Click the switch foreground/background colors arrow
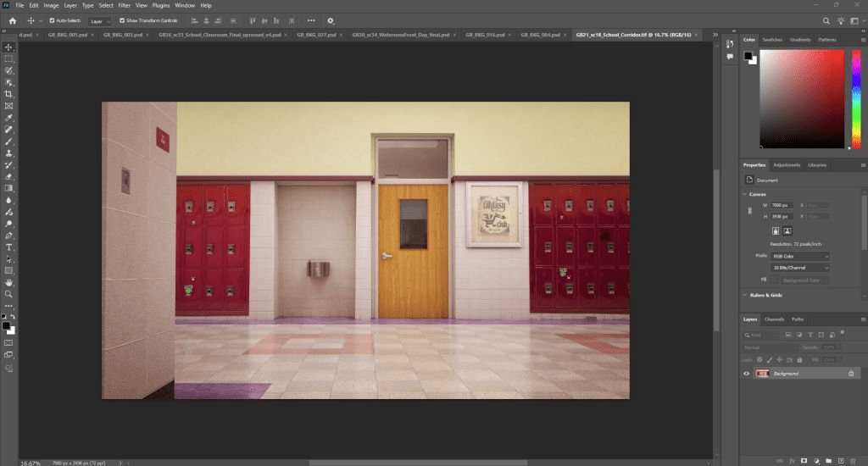868x466 pixels. click(13, 317)
